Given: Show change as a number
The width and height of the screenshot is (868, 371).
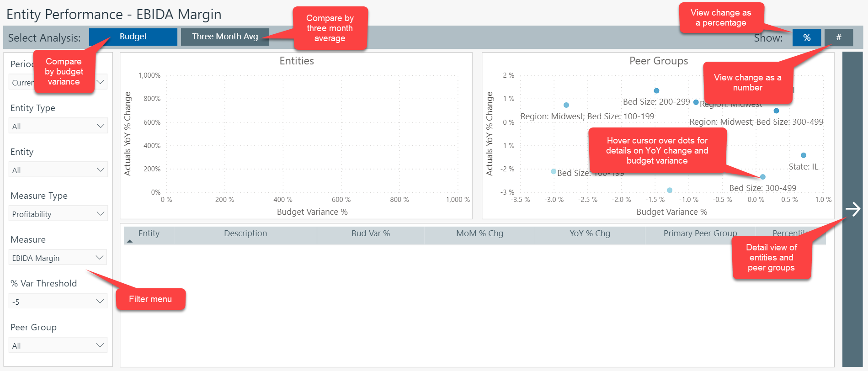Looking at the screenshot, I should [838, 37].
